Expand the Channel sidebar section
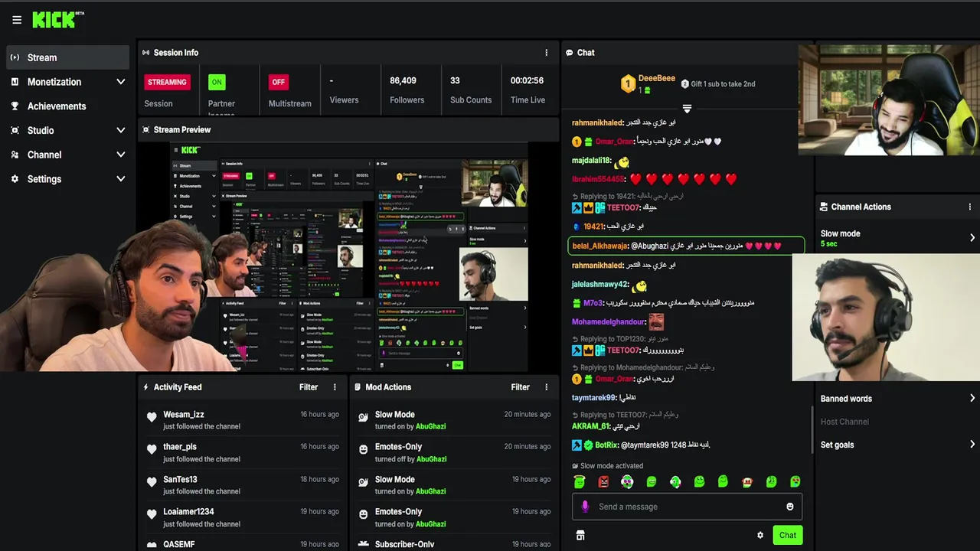This screenshot has height=551, width=980. coord(68,155)
